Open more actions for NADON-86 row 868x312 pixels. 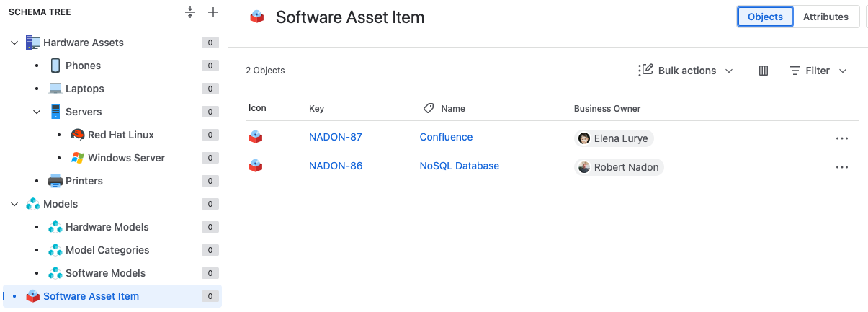click(841, 167)
